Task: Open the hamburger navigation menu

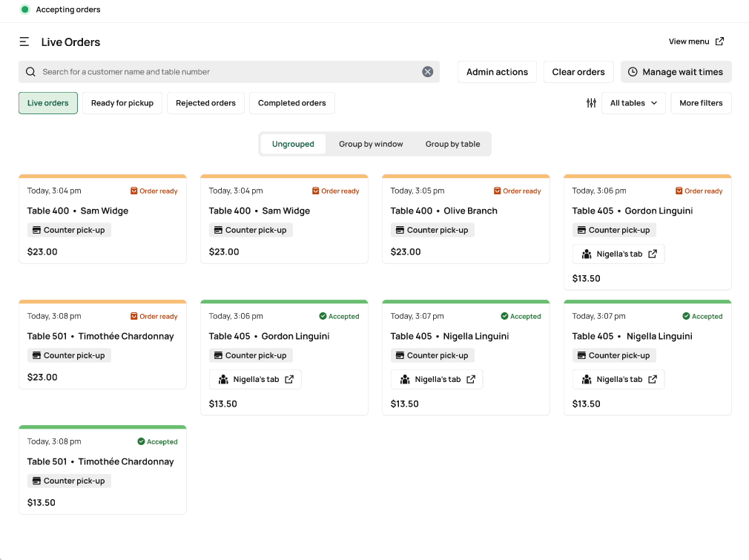Action: (24, 42)
